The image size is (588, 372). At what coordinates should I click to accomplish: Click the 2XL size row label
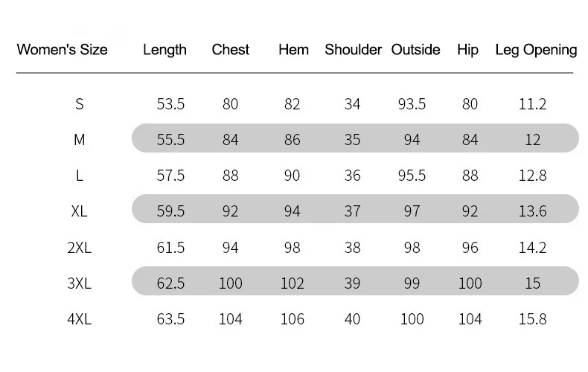pyautogui.click(x=79, y=248)
